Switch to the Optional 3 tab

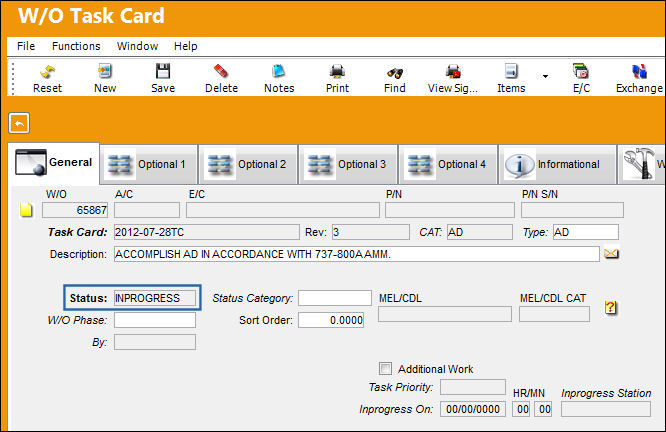click(x=348, y=164)
